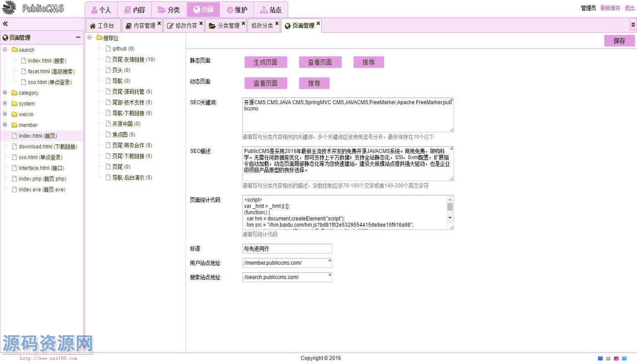Click 推荐 in the 静态页面 row
Image resolution: width=637 pixels, height=364 pixels.
(369, 62)
